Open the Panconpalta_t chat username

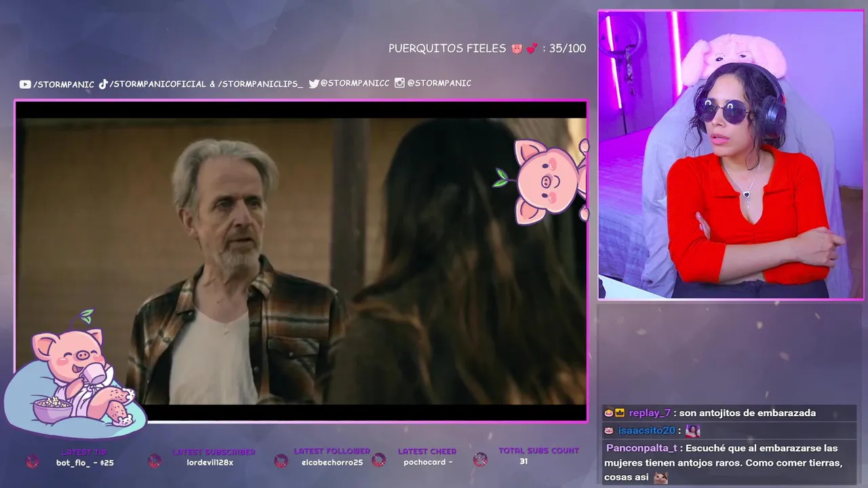642,448
